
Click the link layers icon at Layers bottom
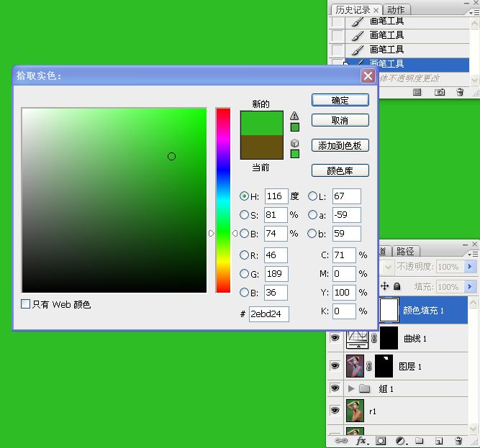[341, 441]
